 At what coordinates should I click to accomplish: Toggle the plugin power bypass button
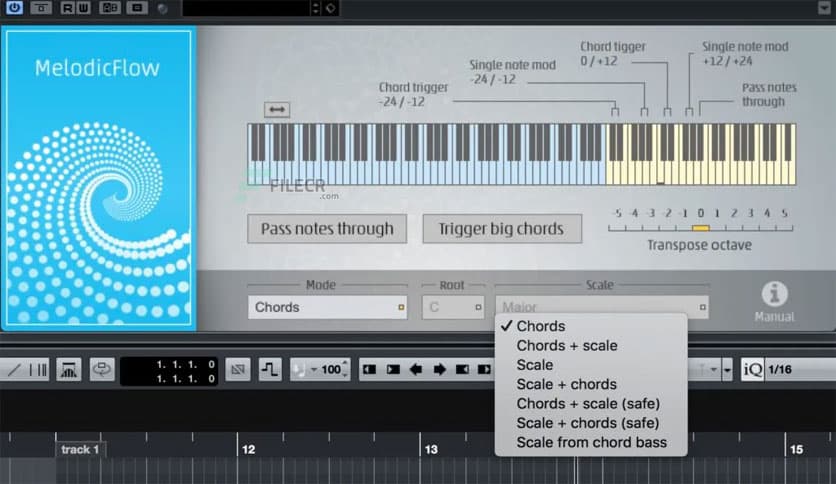click(x=14, y=7)
